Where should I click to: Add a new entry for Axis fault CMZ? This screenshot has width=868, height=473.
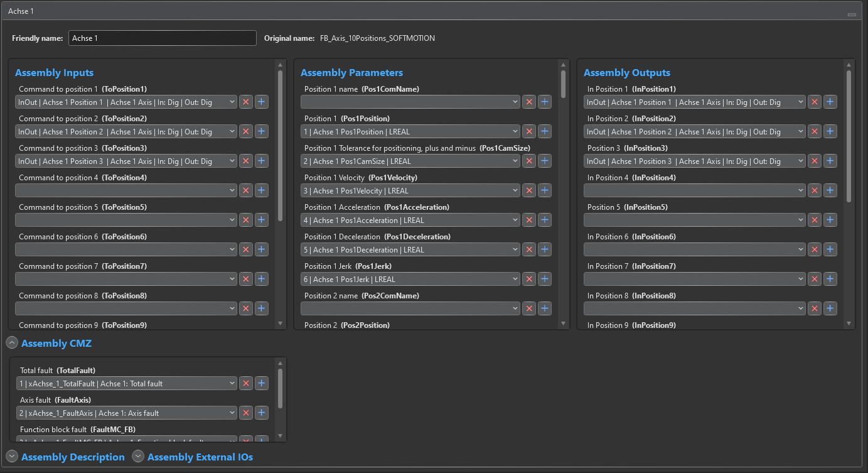click(x=262, y=413)
